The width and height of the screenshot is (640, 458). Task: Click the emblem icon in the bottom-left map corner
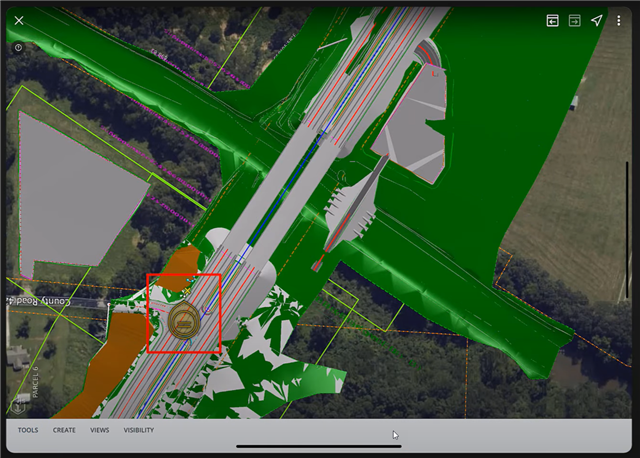[19, 405]
